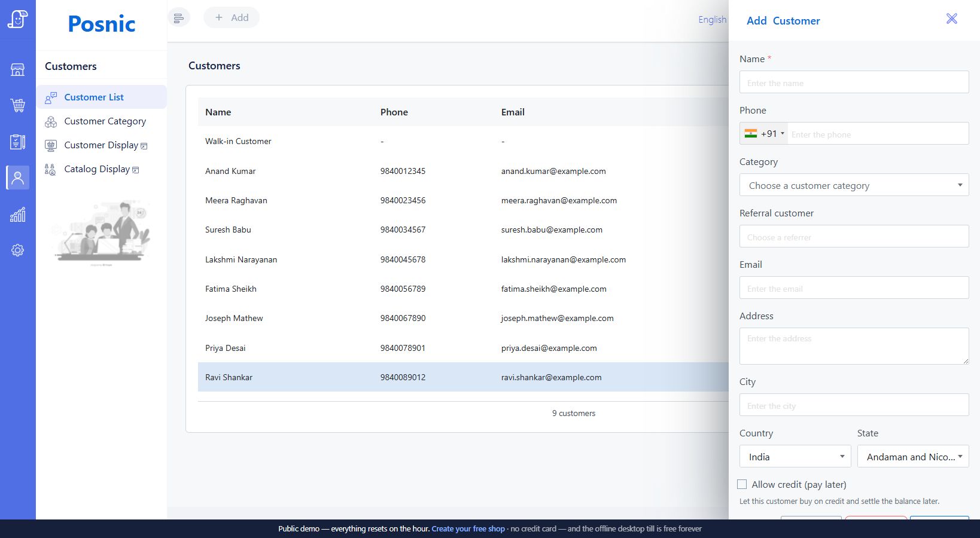Open the Create your free shop link
980x538 pixels.
click(x=468, y=528)
